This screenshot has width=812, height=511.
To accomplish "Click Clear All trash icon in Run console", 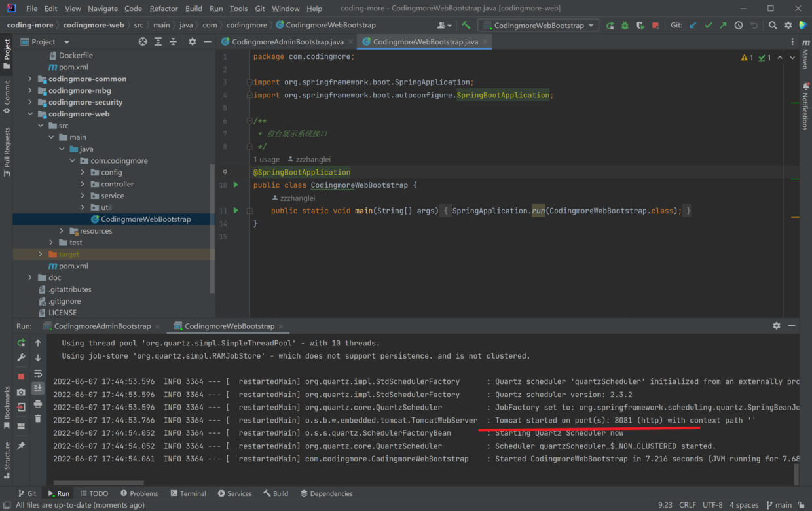I will pos(38,419).
